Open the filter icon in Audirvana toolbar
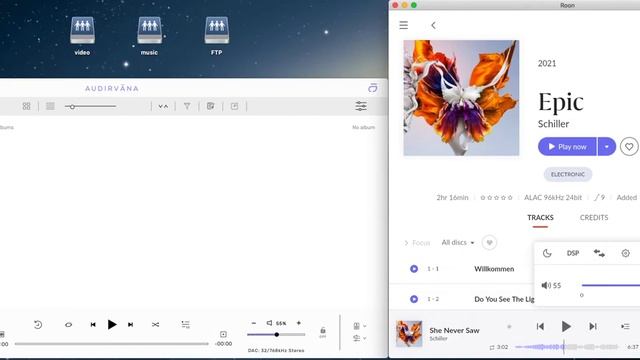The image size is (640, 360). click(187, 106)
